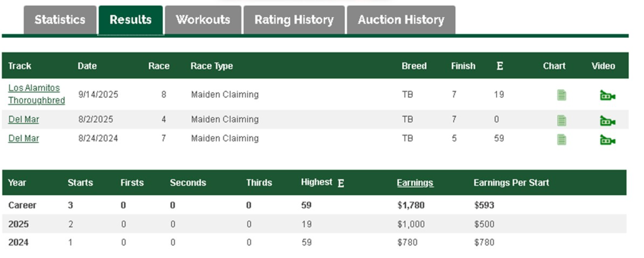The height and width of the screenshot is (258, 644).
Task: Open Los Alamitos Thoroughbred track link
Action: click(x=36, y=94)
